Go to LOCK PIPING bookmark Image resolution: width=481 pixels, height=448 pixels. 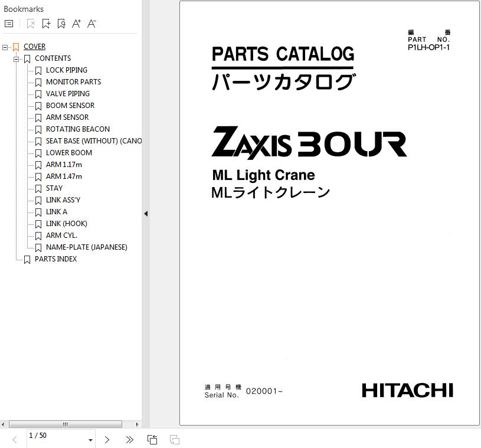coord(67,70)
